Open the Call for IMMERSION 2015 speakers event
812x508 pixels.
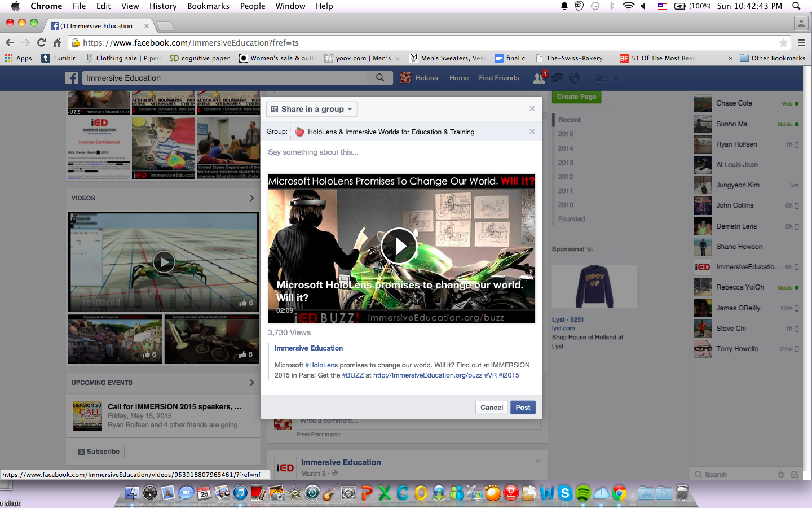175,406
